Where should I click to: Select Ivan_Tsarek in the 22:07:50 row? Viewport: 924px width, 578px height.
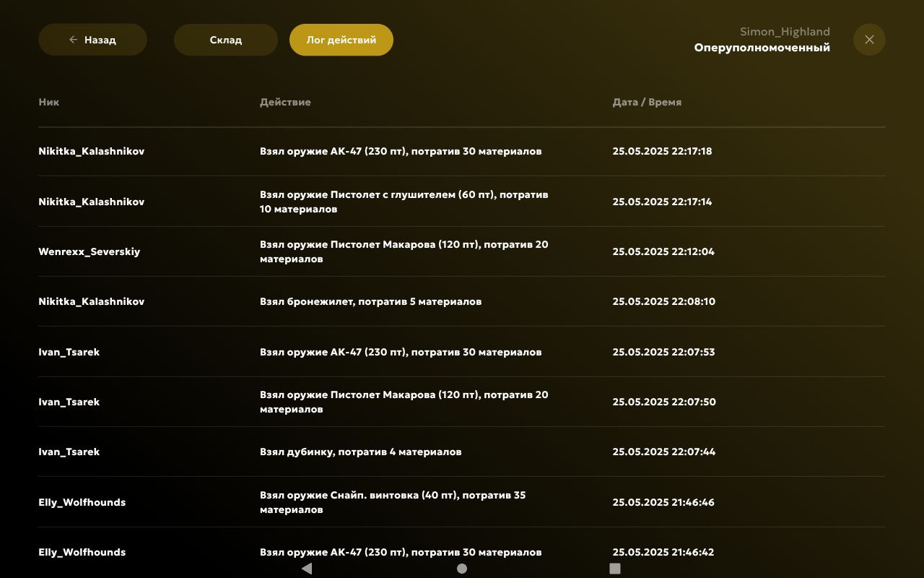pyautogui.click(x=69, y=402)
